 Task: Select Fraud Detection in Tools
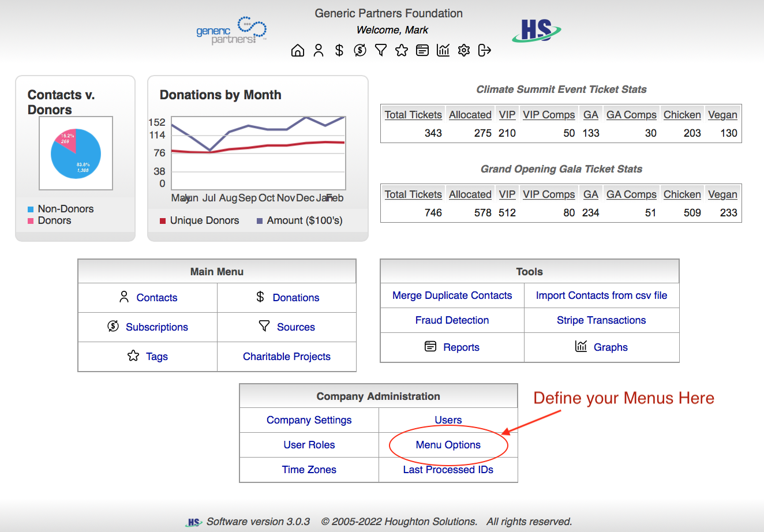tap(452, 320)
